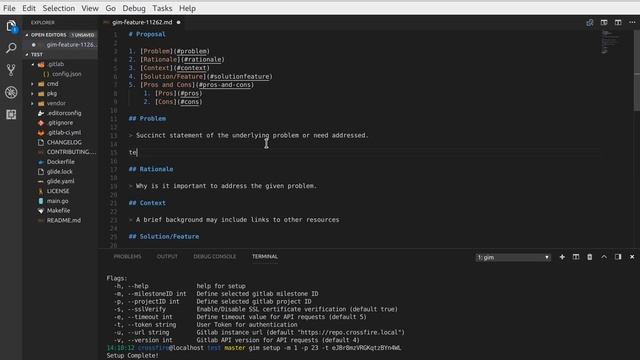Image resolution: width=640 pixels, height=360 pixels.
Task: Open the Selection menu
Action: click(59, 8)
